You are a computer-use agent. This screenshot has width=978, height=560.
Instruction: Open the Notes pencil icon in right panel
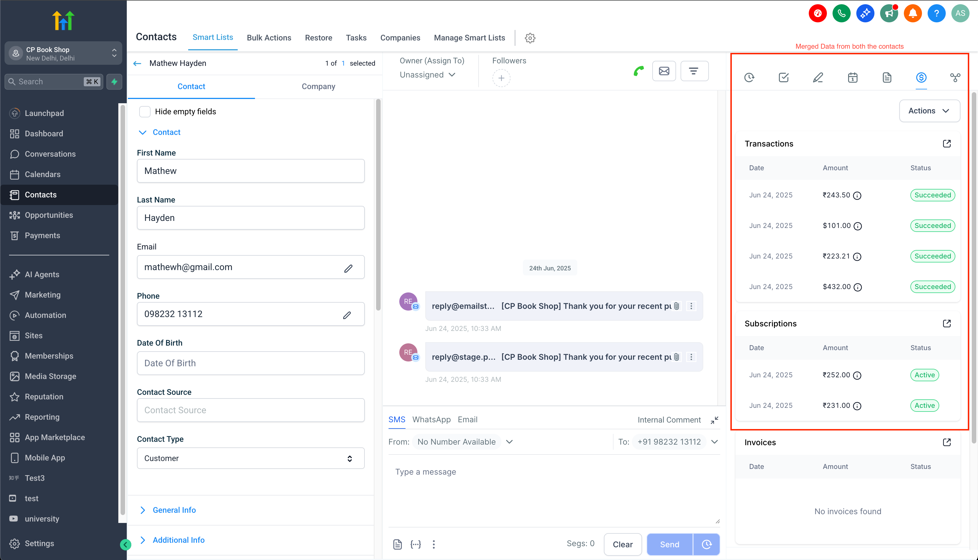tap(818, 78)
